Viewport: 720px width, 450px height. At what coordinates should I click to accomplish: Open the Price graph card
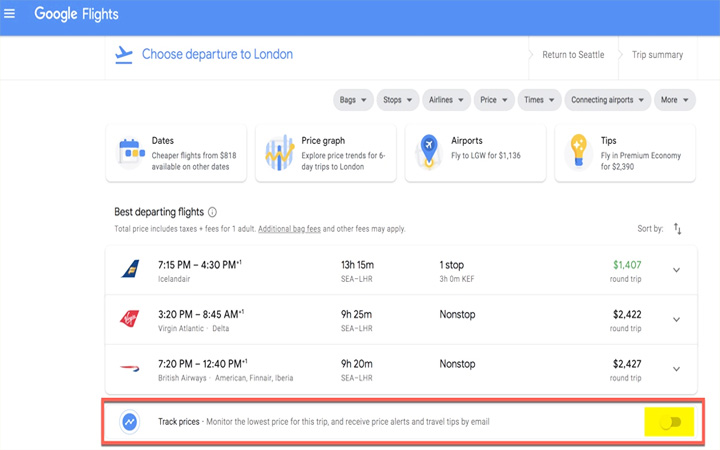point(326,153)
